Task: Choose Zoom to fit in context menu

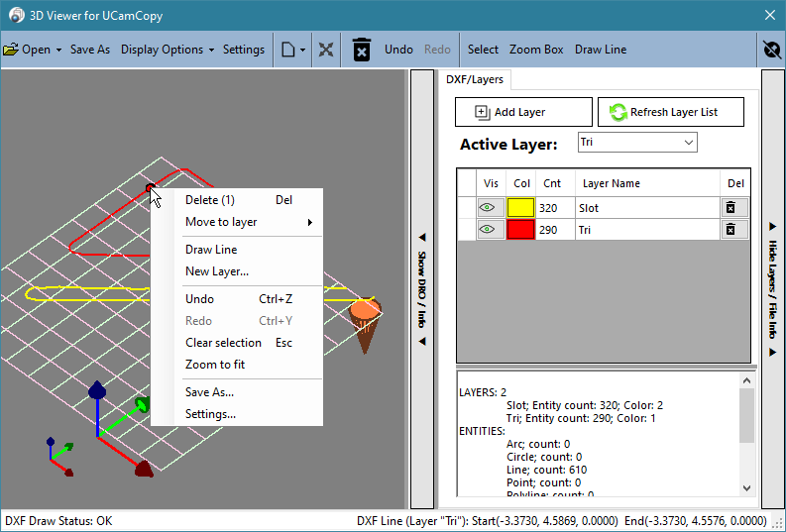Action: 237,365
